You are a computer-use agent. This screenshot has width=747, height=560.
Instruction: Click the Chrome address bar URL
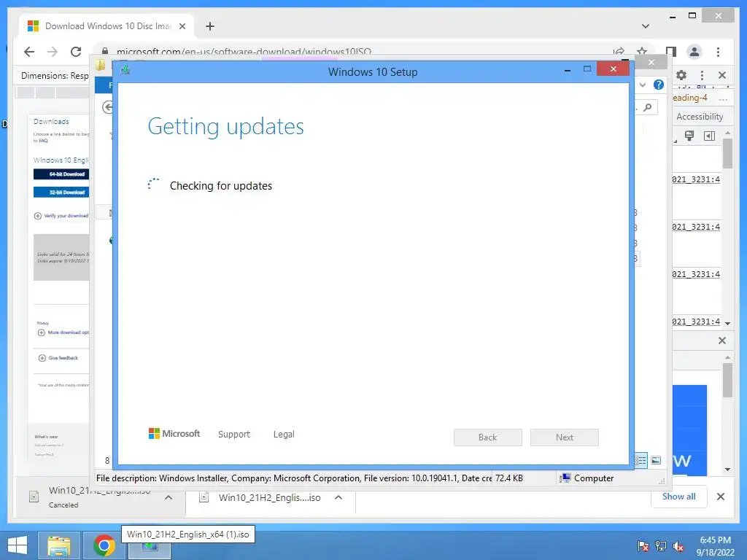pos(244,52)
